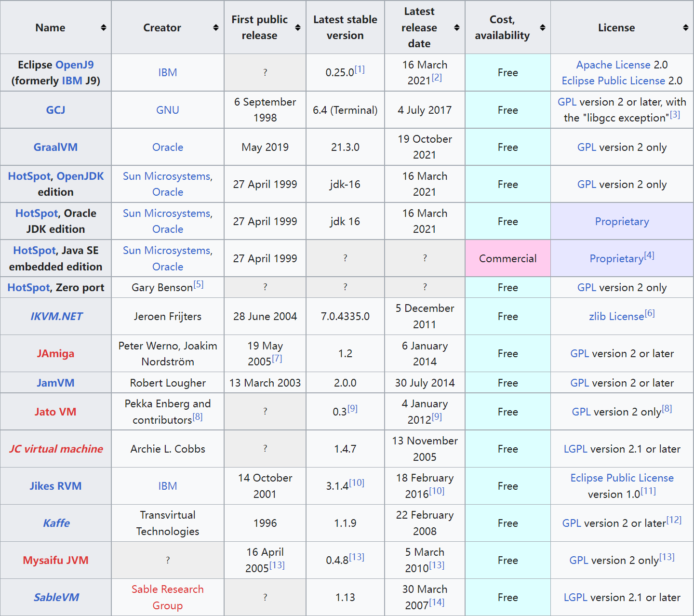Select the 28 June 2004 cell
The width and height of the screenshot is (694, 616).
point(265,316)
